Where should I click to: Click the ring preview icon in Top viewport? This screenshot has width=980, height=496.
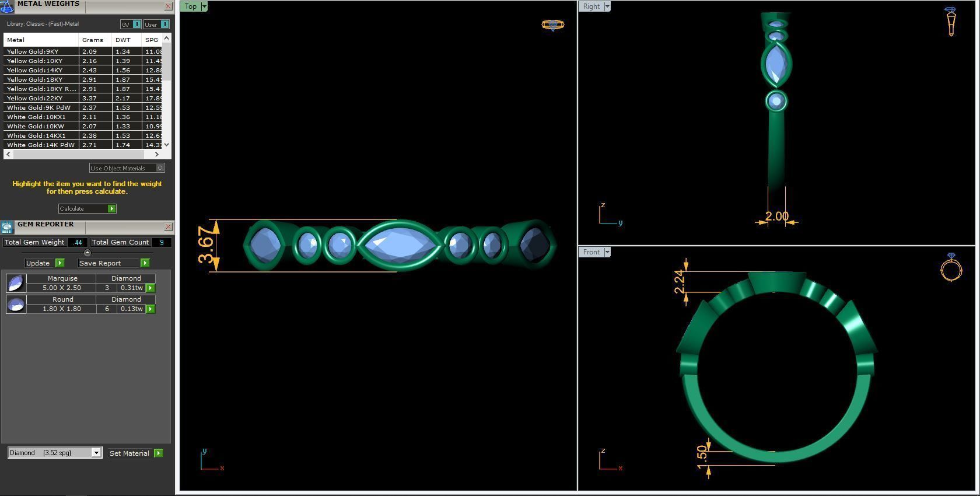[552, 25]
